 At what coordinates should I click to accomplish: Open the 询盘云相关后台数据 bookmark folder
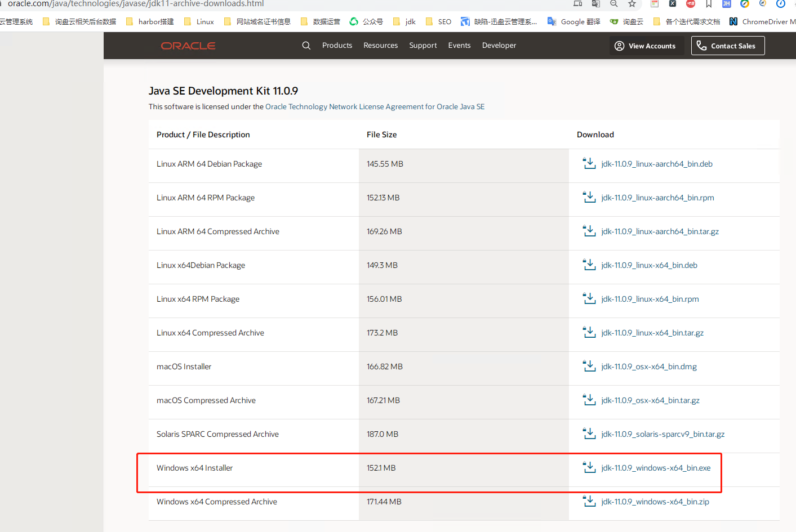coord(79,21)
